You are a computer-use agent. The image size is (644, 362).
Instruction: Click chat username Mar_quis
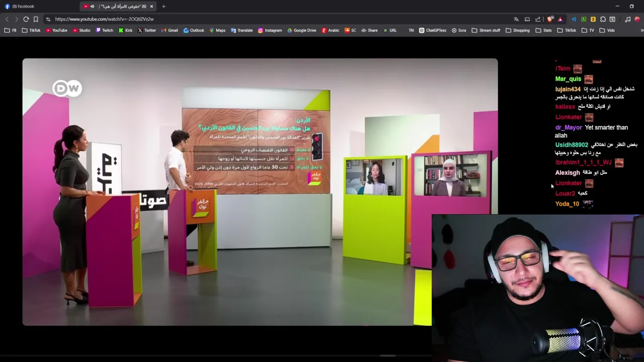(x=568, y=79)
